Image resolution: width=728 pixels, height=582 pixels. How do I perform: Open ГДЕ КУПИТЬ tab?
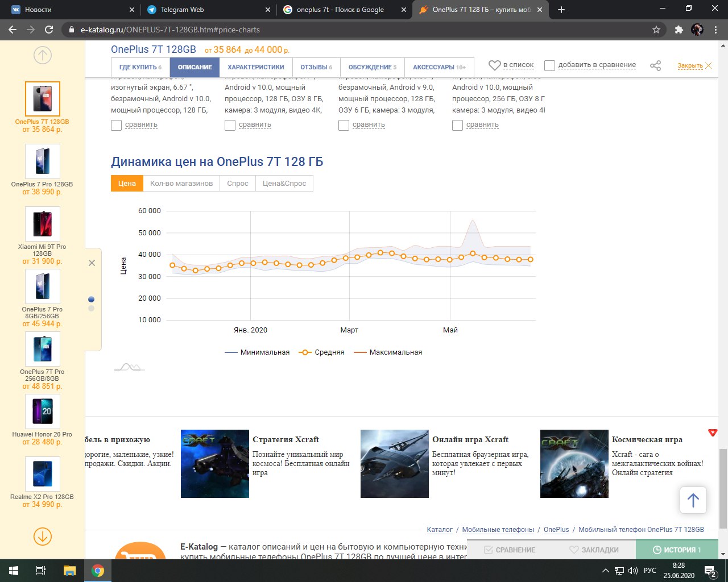140,67
